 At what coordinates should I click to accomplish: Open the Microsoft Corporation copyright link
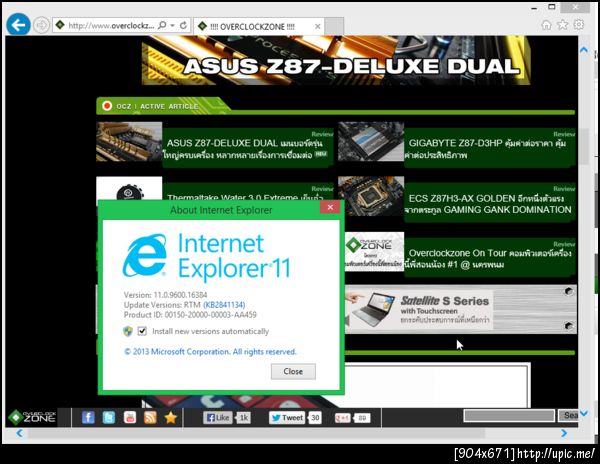[210, 352]
